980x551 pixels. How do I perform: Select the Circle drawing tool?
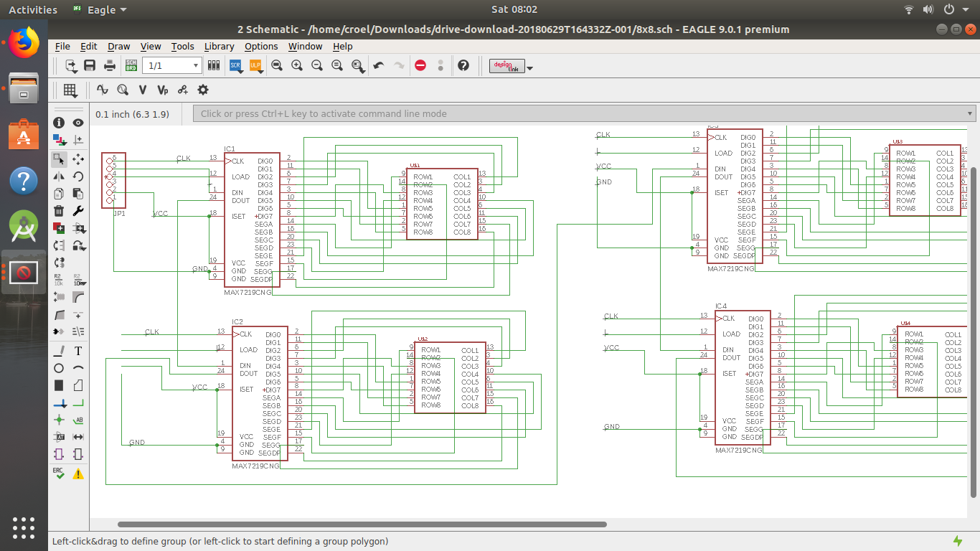(59, 368)
